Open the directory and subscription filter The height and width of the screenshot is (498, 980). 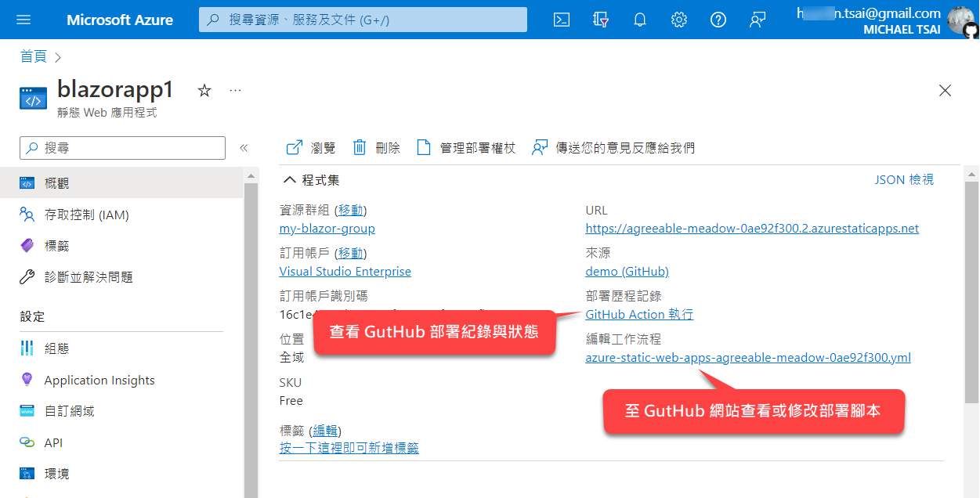[x=601, y=20]
